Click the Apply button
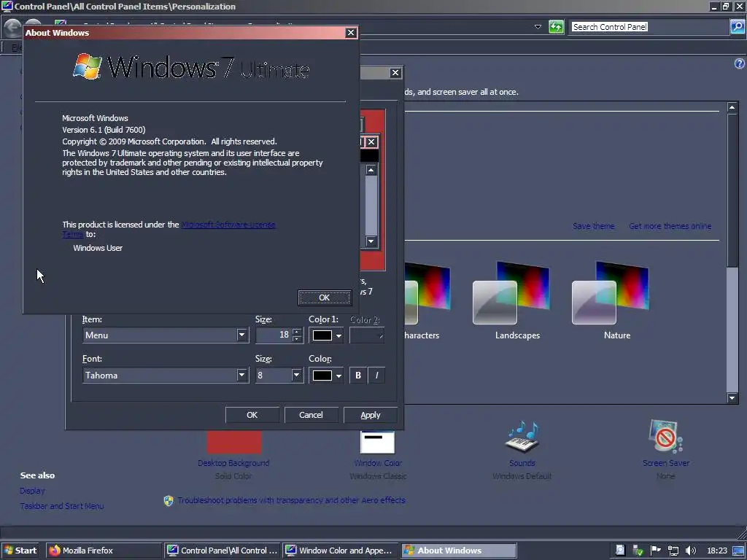The image size is (747, 560). (370, 415)
